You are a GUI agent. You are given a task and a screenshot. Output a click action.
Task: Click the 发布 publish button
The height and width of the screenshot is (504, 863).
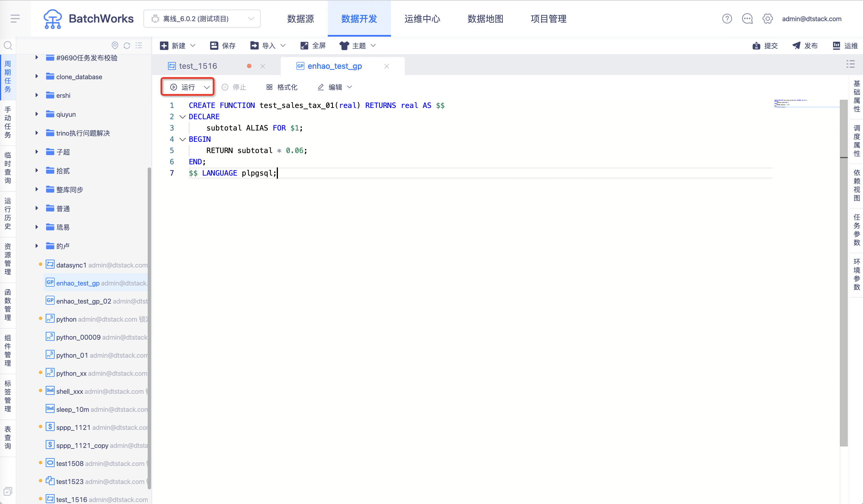point(805,46)
